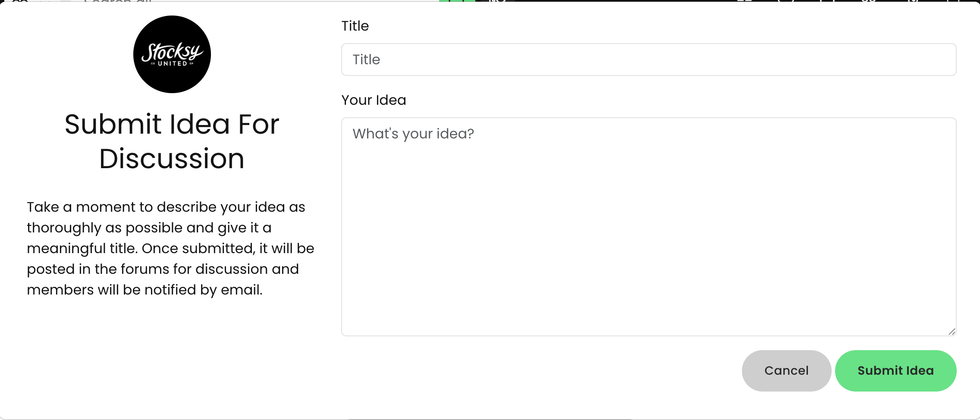Viewport: 980px width, 420px height.
Task: Click the "Title" field label
Action: [355, 26]
